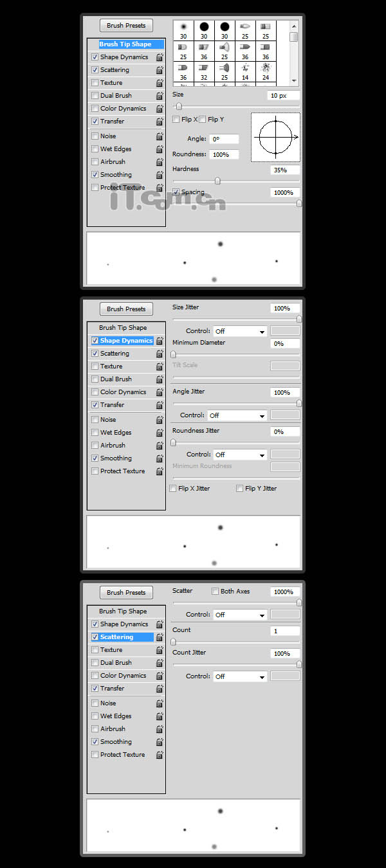
Task: Click the Roundness 100% field in Brush Tip Shape
Action: click(224, 155)
